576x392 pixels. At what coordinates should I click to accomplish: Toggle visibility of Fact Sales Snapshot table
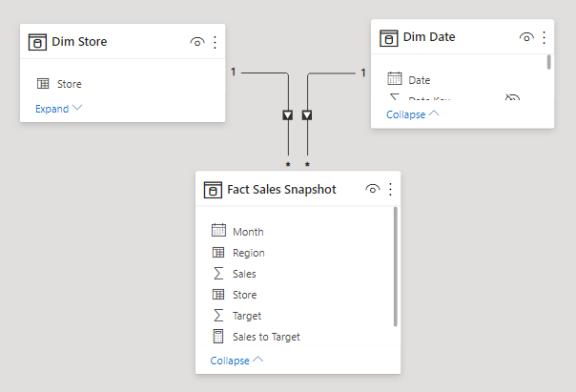pos(373,190)
